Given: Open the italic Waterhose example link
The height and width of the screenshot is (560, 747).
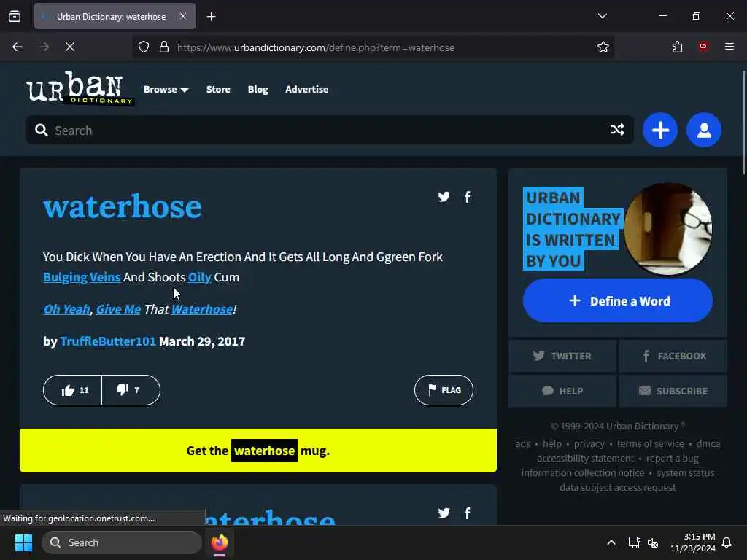Looking at the screenshot, I should (x=202, y=309).
